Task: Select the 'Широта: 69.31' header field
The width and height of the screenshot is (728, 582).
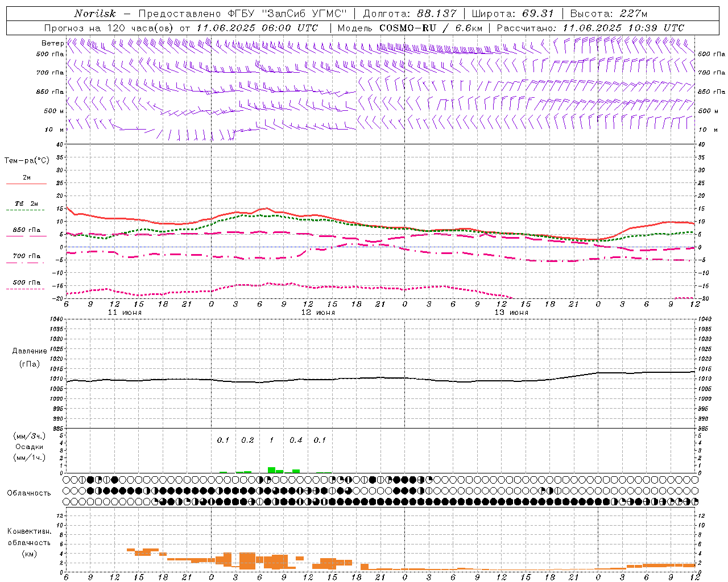Action: click(514, 14)
